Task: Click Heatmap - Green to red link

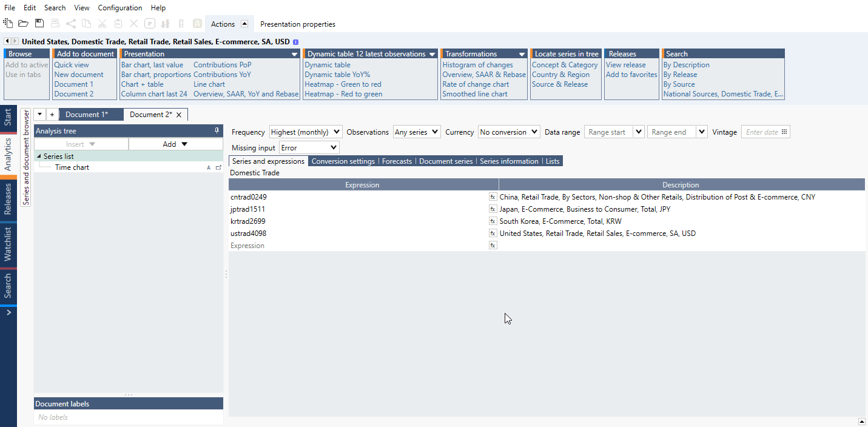Action: click(x=343, y=84)
